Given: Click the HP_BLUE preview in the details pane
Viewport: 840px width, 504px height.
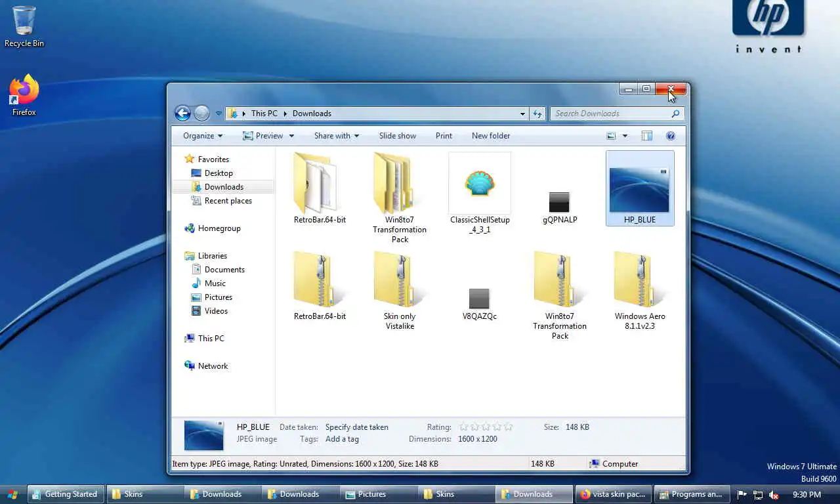Looking at the screenshot, I should click(203, 435).
